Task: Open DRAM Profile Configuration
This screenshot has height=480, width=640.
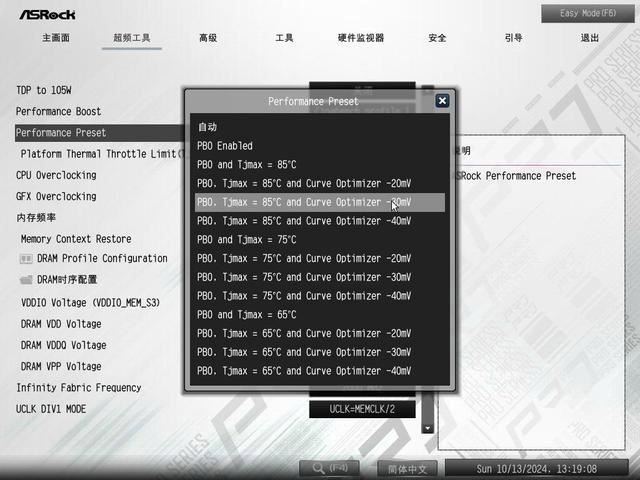Action: 102,258
